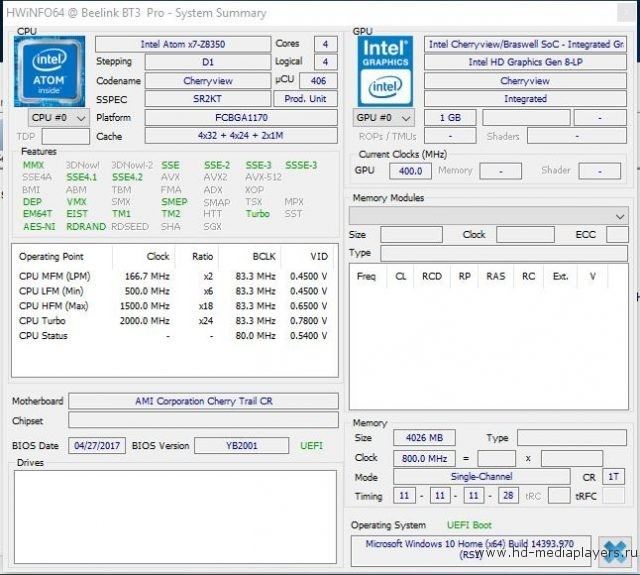The width and height of the screenshot is (640, 575).
Task: Close the System Summary window
Action: pyautogui.click(x=625, y=13)
